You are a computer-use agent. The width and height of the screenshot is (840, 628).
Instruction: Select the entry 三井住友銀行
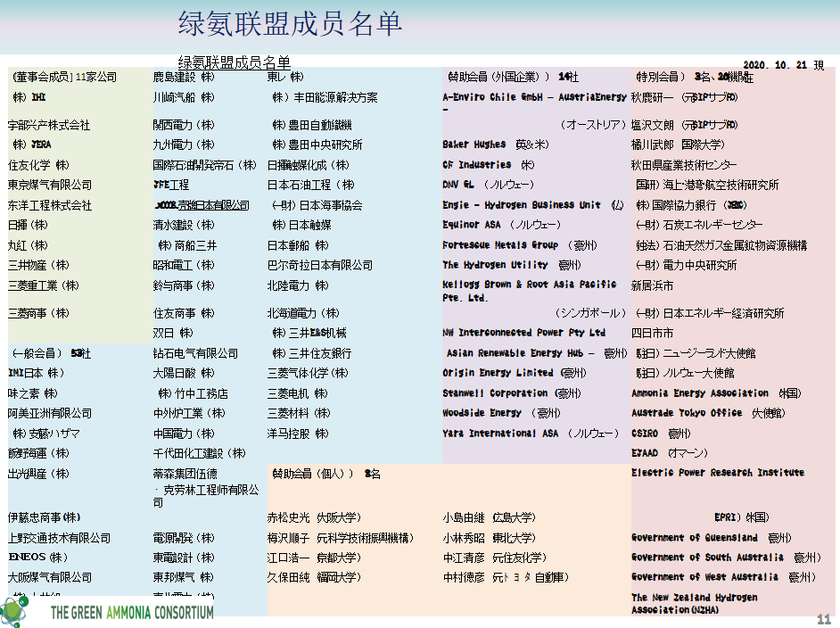coord(312,353)
